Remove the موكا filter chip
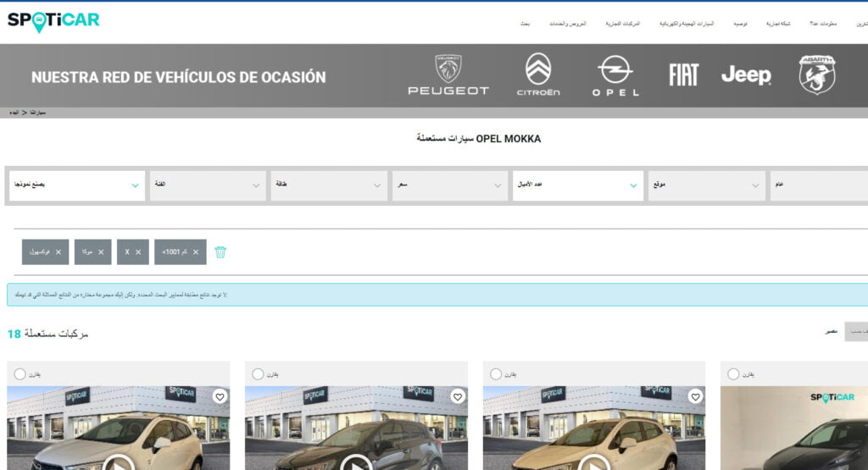Viewport: 868px width, 470px height. pyautogui.click(x=101, y=252)
